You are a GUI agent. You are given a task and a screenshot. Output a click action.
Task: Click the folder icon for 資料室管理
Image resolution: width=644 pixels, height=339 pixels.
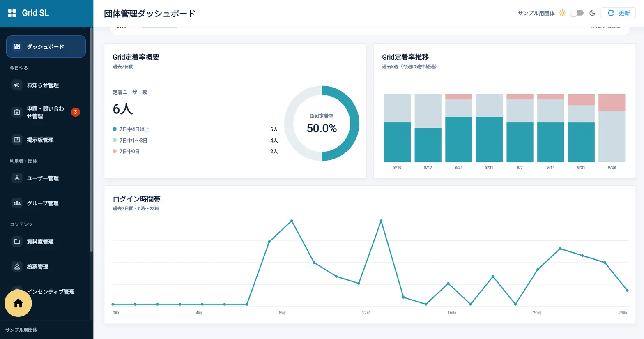[17, 242]
